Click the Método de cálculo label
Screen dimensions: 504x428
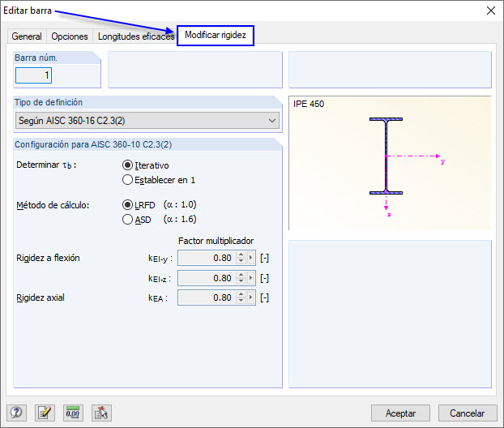[x=53, y=205]
